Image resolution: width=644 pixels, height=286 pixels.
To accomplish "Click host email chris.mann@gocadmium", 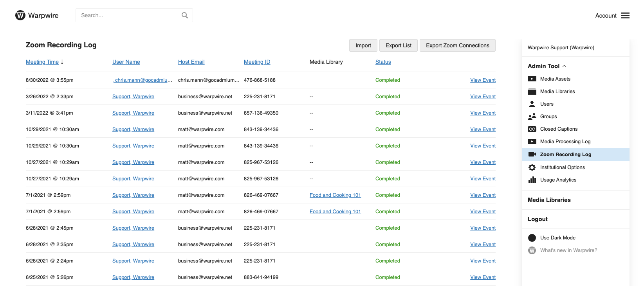I will point(209,80).
